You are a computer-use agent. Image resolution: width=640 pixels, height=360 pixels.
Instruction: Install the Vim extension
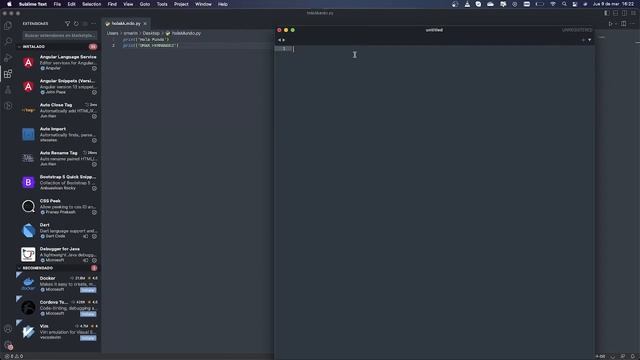[x=88, y=338]
